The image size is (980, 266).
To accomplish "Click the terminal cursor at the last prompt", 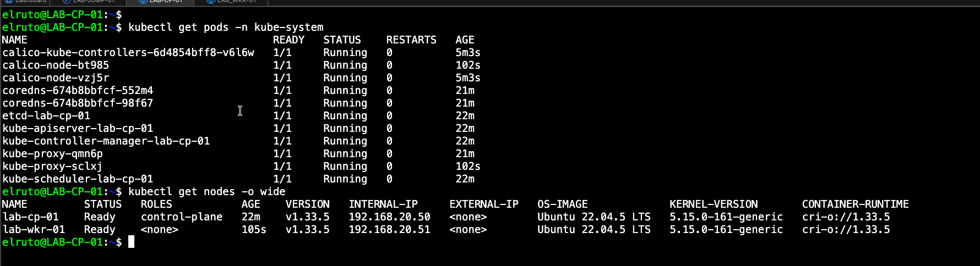I will (131, 242).
